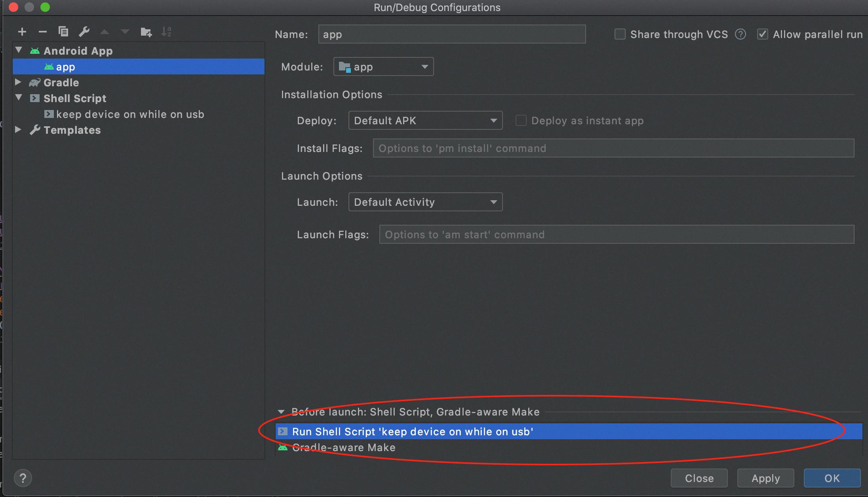This screenshot has width=868, height=497.
Task: Select the Gradle-aware Make before-launch task
Action: point(344,448)
